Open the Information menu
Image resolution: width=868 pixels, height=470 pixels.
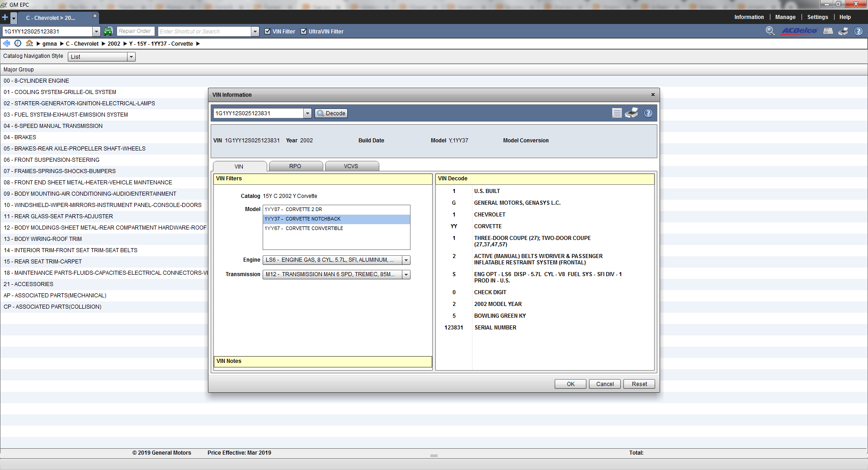pyautogui.click(x=749, y=17)
